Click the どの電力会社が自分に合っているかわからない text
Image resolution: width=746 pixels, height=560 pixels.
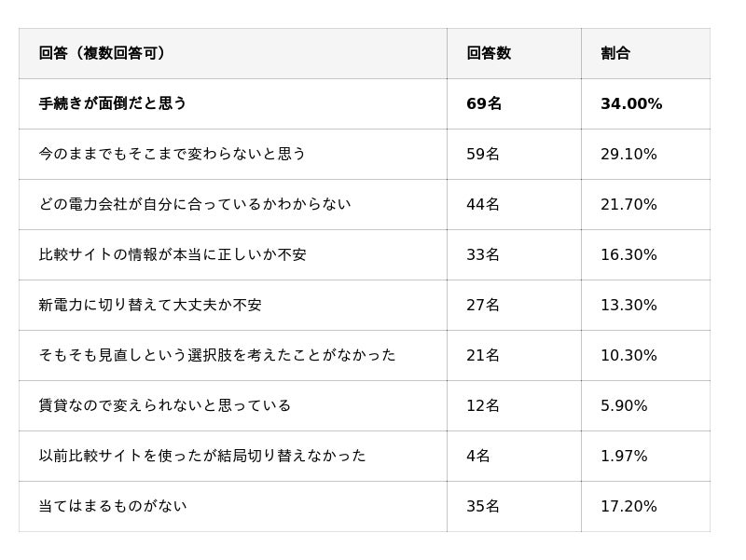(x=195, y=204)
